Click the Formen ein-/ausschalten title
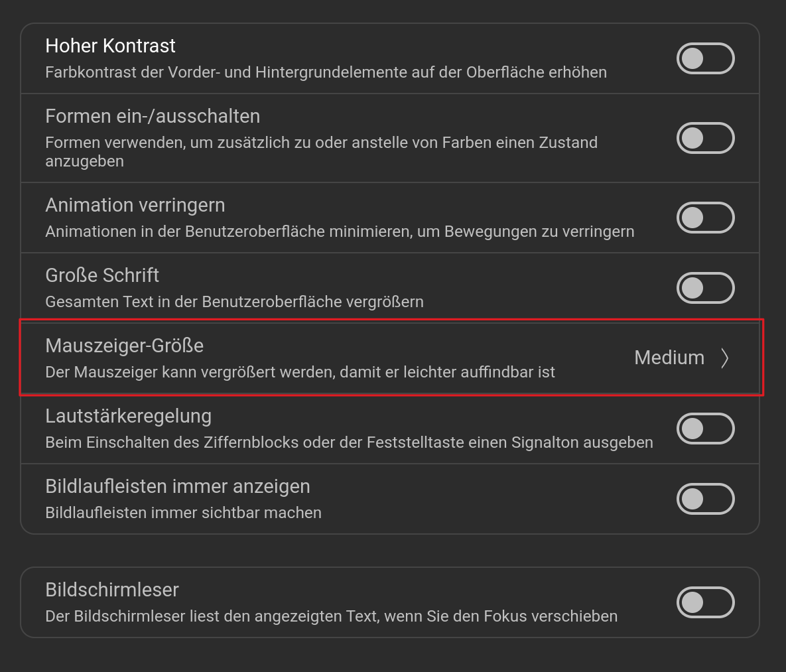The width and height of the screenshot is (786, 672). point(153,116)
